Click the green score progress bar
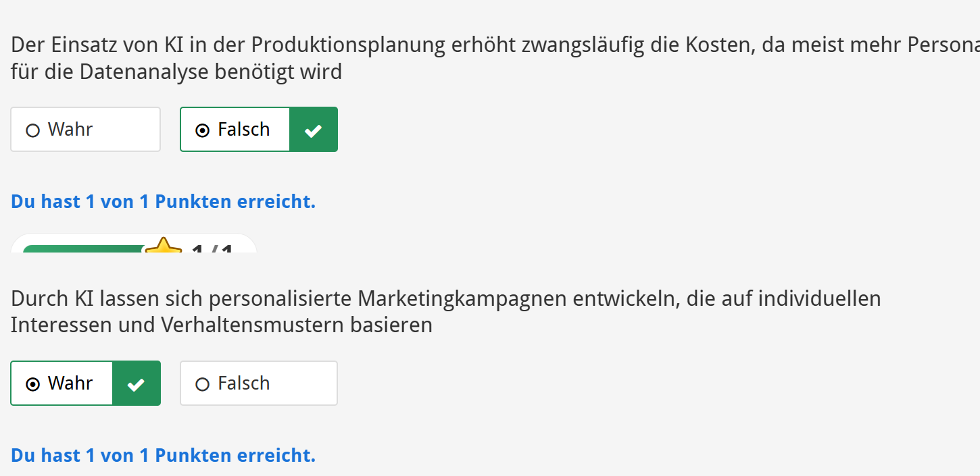980x476 pixels. [x=81, y=248]
